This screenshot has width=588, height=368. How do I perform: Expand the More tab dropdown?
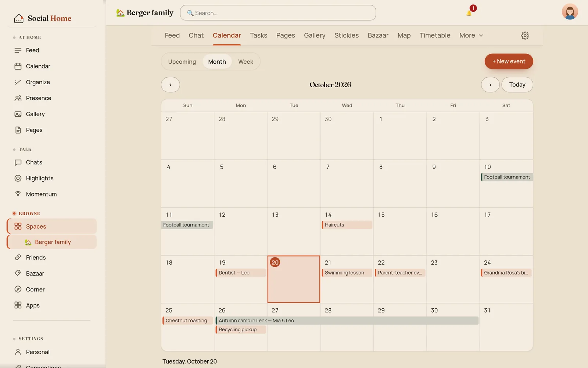(471, 35)
